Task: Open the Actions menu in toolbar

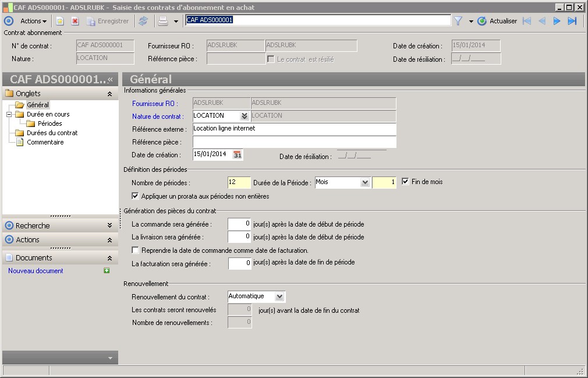Action: coord(33,21)
